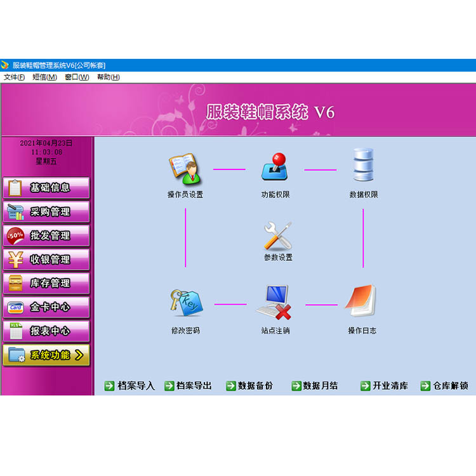Open the 报表中心 sidebar module
Screen dimensions: 476x476
[46, 331]
